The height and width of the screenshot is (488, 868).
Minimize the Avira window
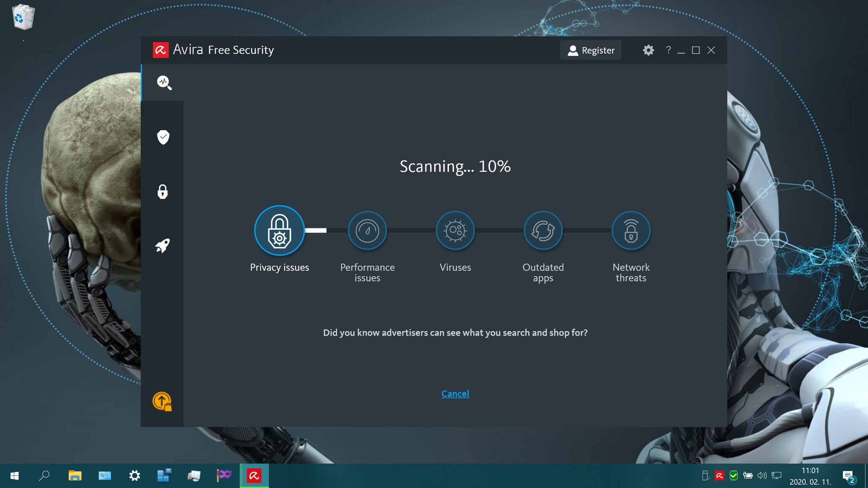(x=681, y=50)
